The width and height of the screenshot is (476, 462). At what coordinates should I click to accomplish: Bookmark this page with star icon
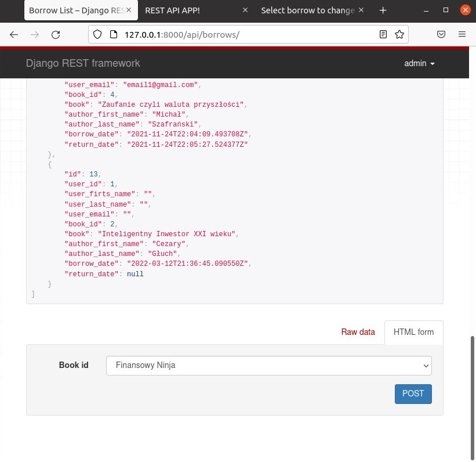click(x=399, y=35)
